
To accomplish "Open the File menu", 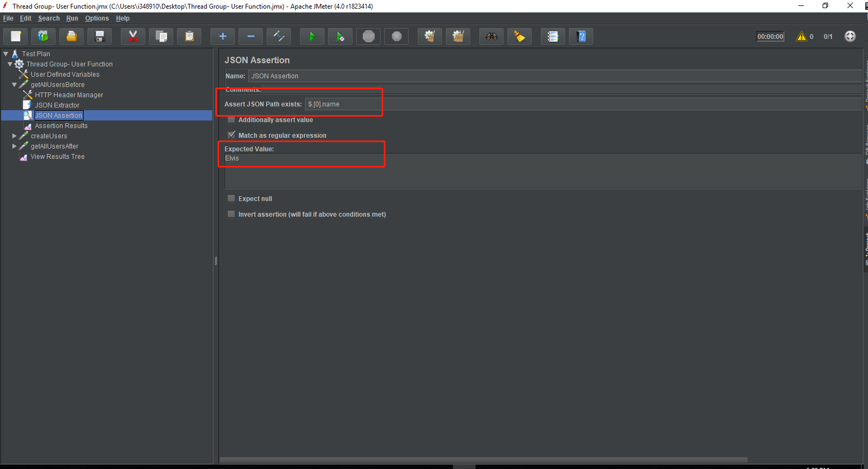I will (8, 18).
